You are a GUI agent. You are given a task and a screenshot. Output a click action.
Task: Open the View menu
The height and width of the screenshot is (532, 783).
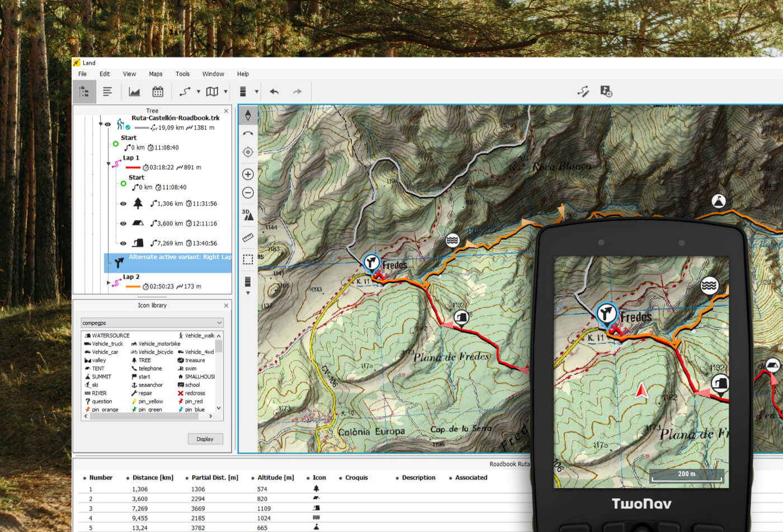click(129, 74)
